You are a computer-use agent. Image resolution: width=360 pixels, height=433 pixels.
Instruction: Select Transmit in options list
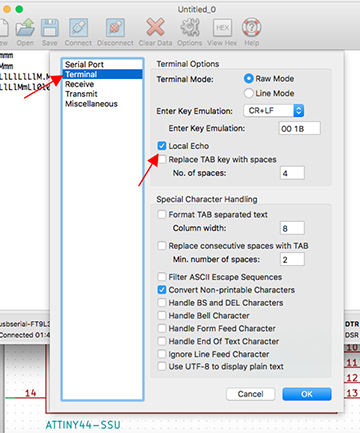click(x=102, y=94)
